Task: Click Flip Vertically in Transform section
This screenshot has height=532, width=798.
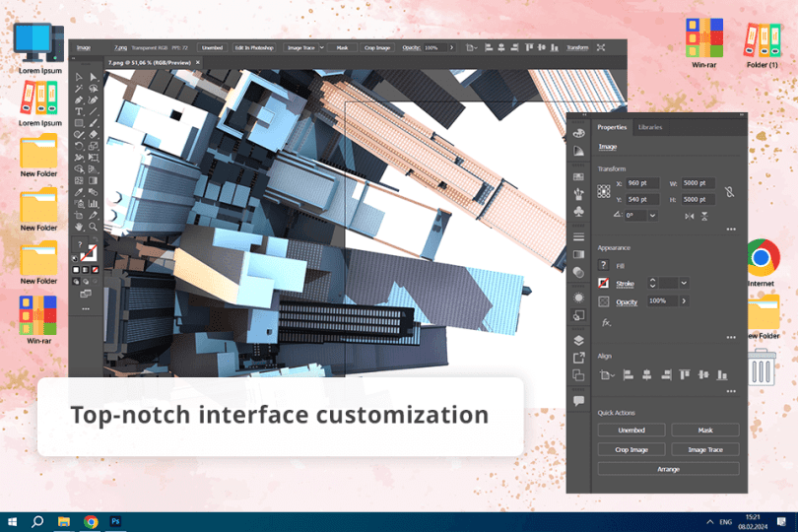Action: pyautogui.click(x=704, y=217)
